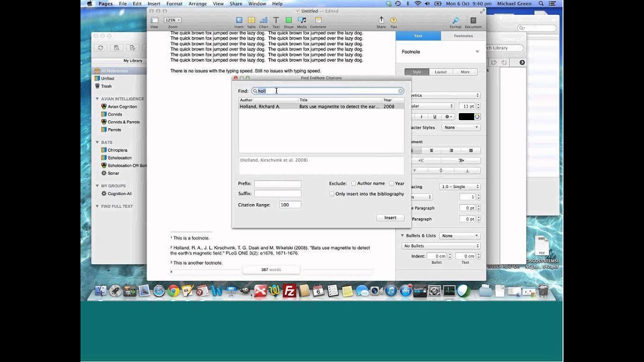Sort citations by Year column header
Image resolution: width=644 pixels, height=362 pixels.
pos(392,100)
